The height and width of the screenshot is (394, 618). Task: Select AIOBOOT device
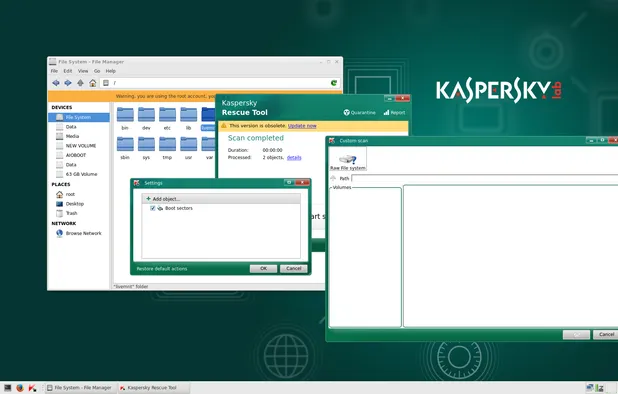pyautogui.click(x=79, y=155)
